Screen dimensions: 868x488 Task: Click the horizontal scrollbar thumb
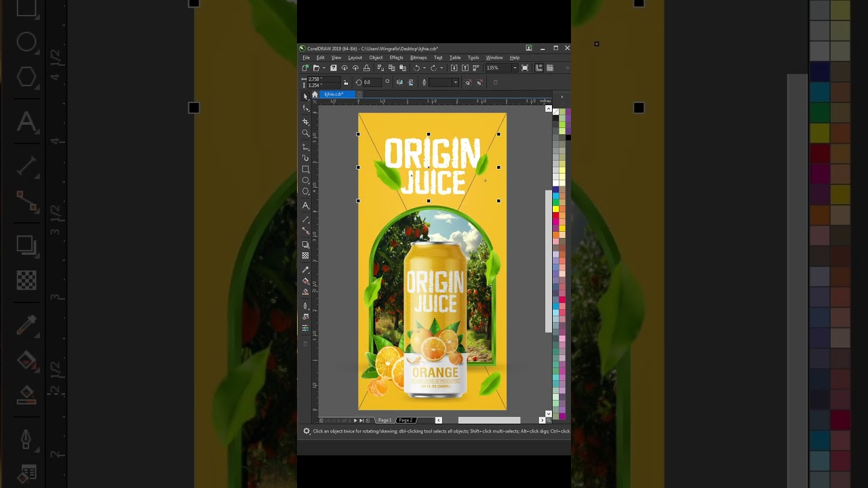pyautogui.click(x=489, y=420)
